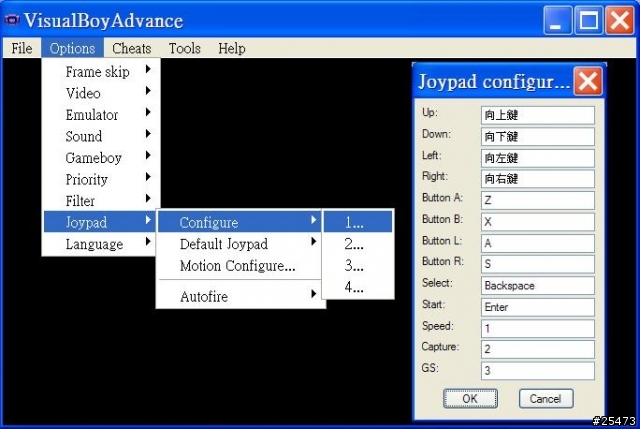This screenshot has width=640, height=429.
Task: Expand the Sound submenu
Action: coord(100,136)
